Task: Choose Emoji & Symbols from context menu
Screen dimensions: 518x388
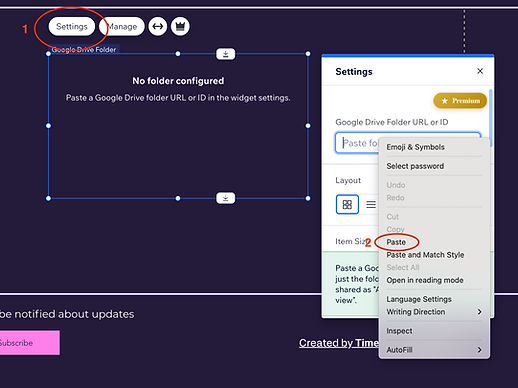Action: point(434,147)
